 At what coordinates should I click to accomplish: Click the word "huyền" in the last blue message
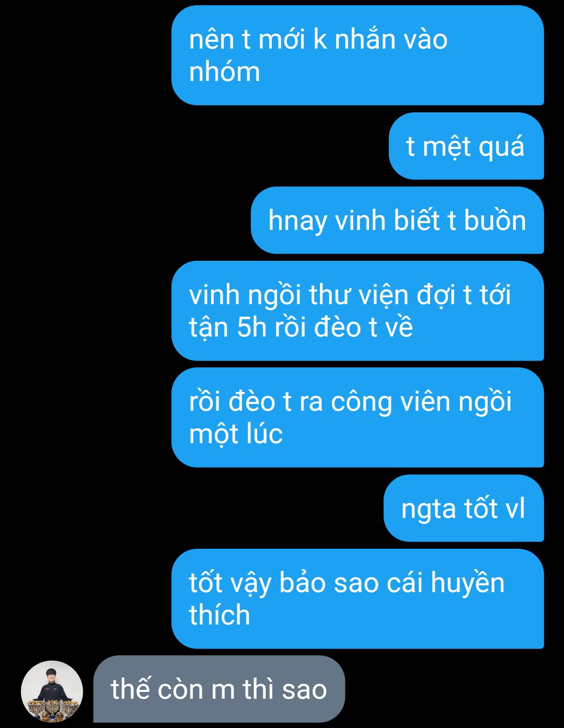pos(467,583)
